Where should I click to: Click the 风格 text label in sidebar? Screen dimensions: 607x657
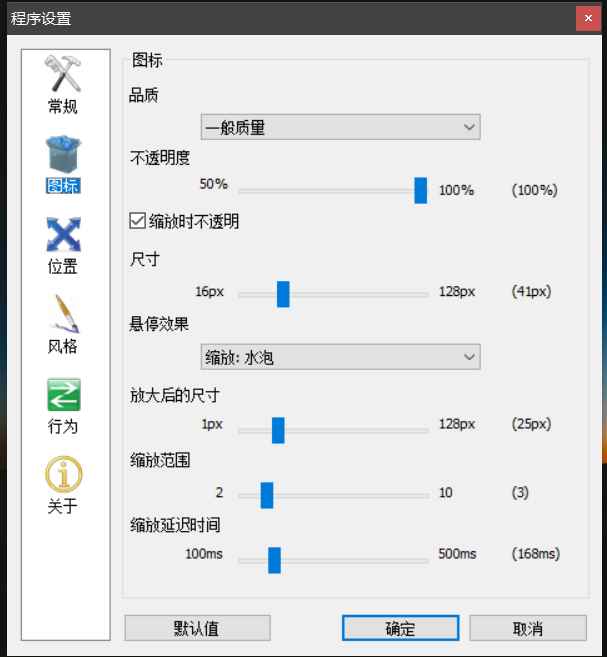(x=62, y=347)
